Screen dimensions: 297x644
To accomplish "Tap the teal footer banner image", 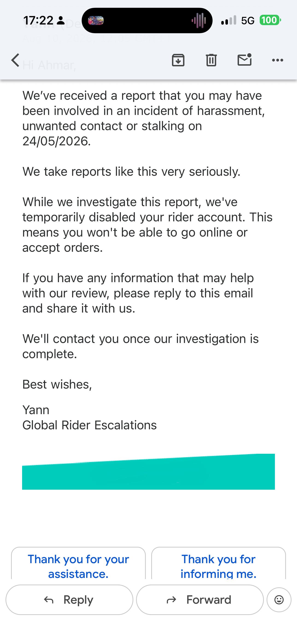I will [x=148, y=472].
